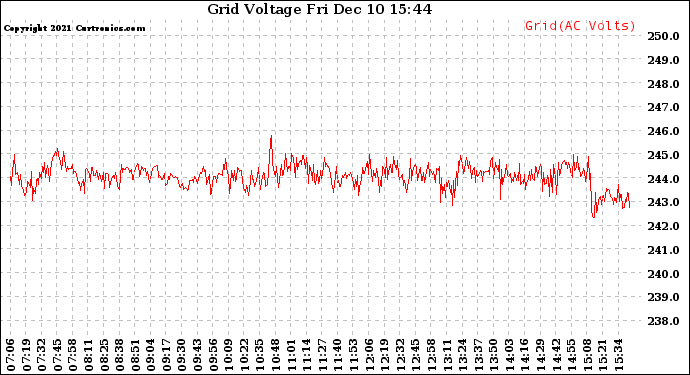This screenshot has height=375, width=690.
Task: Click the 12:06 time label
Action: coord(370,355)
